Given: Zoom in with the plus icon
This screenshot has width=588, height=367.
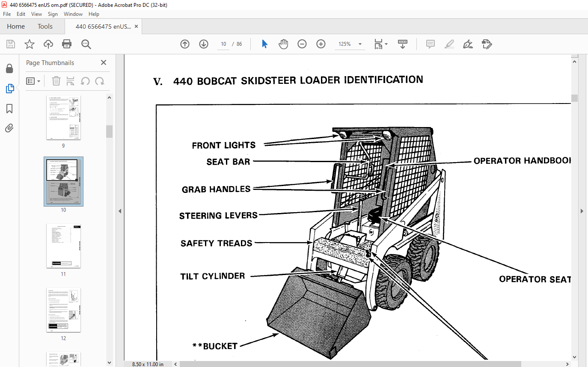Looking at the screenshot, I should pyautogui.click(x=321, y=44).
